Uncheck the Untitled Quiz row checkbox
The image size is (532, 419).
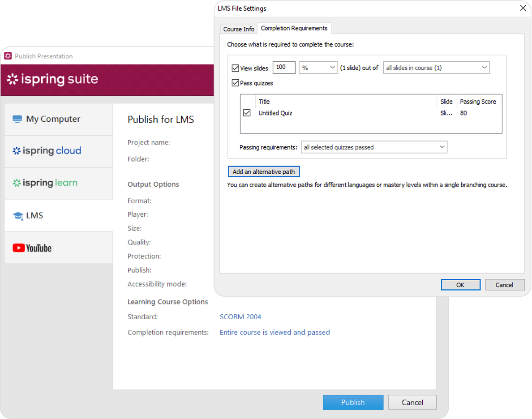tap(247, 113)
